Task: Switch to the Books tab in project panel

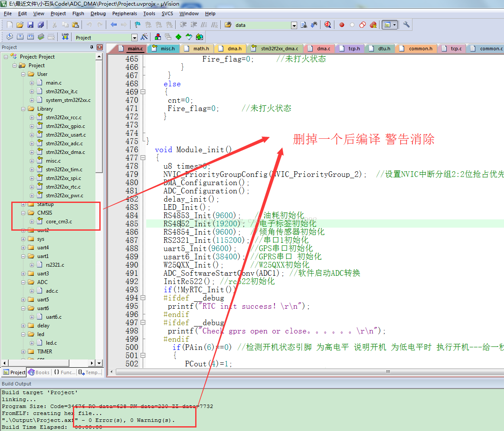Action: coord(39,372)
